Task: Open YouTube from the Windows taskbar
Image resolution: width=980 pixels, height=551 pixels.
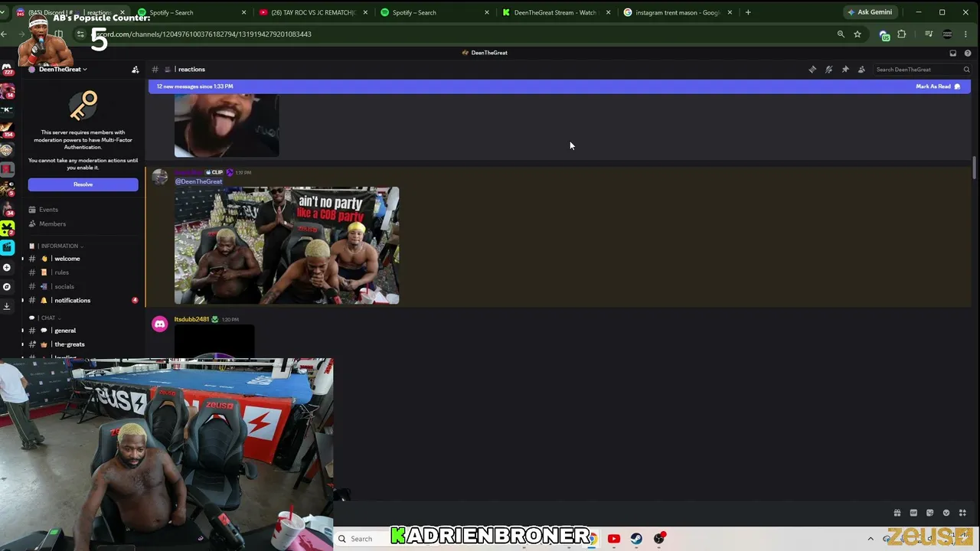Action: pyautogui.click(x=613, y=539)
